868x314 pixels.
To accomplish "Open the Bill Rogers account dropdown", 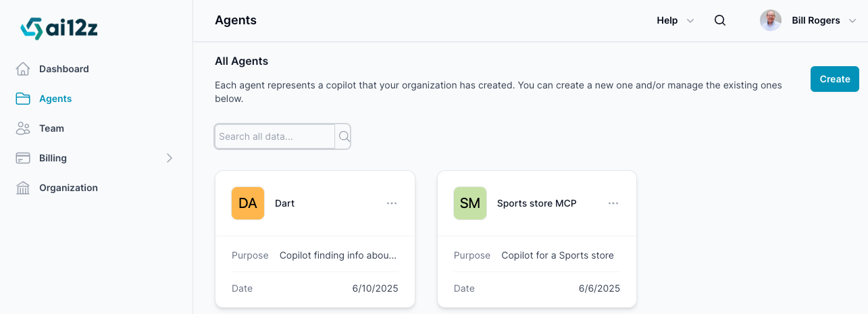I will pos(808,20).
